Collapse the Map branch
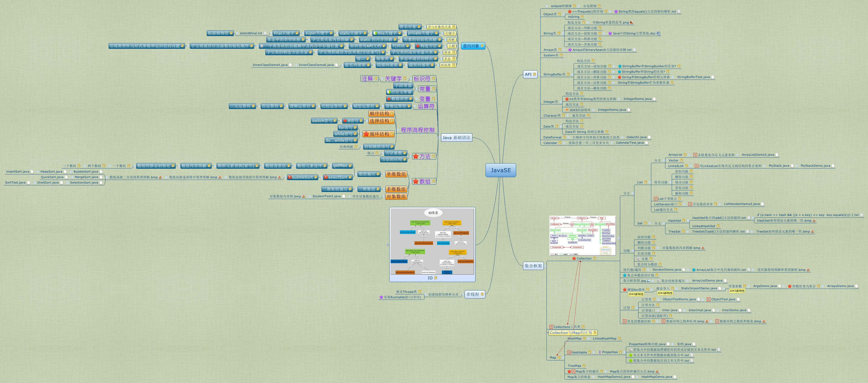This screenshot has height=383, width=868. (563, 358)
